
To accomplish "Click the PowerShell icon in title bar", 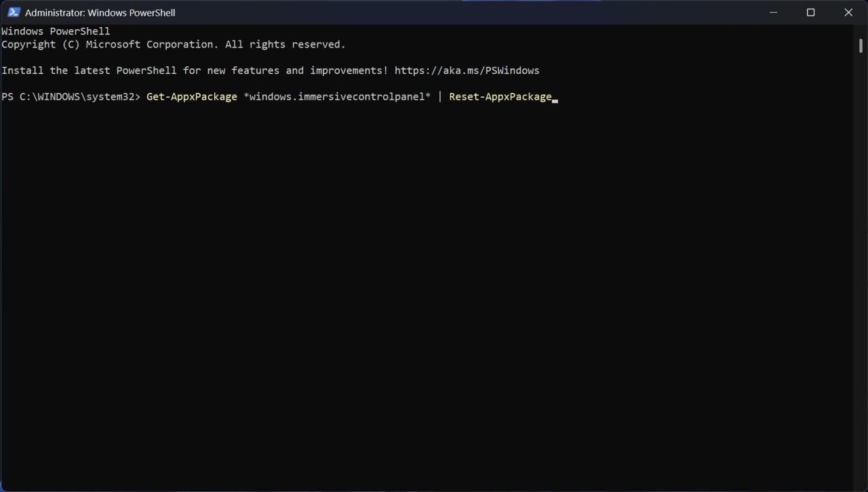I will 14,12.
